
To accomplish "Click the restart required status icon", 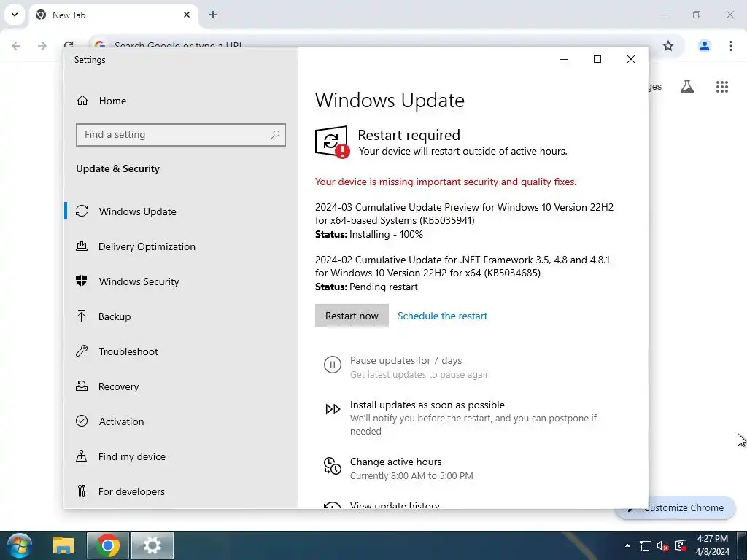I will [x=332, y=141].
